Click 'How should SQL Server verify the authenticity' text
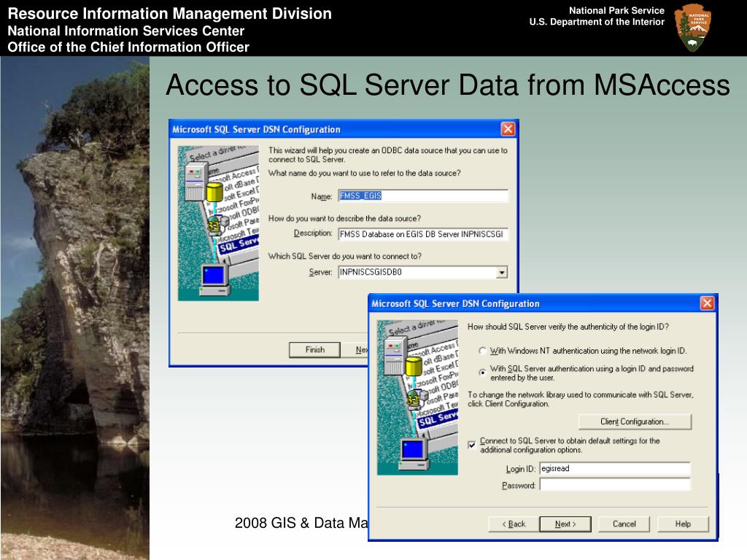 point(568,327)
